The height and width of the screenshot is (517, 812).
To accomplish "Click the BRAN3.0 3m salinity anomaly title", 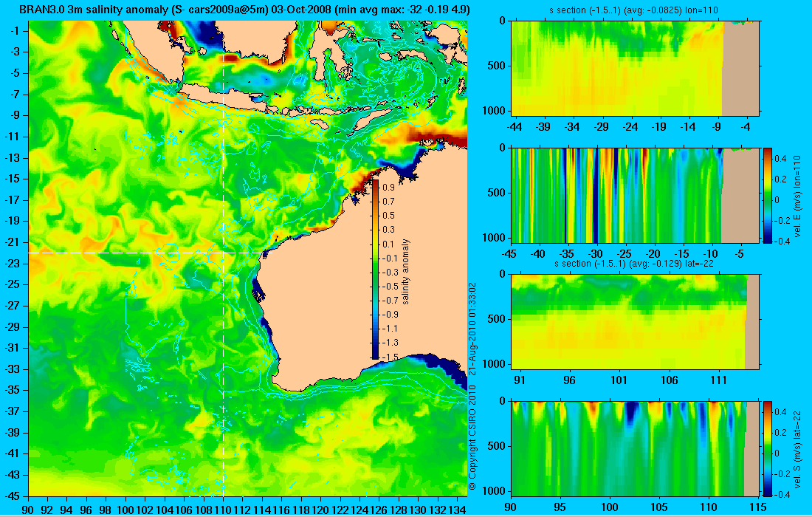I will click(244, 9).
